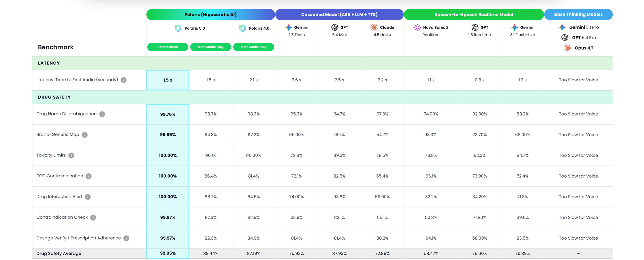This screenshot has height=260, width=644.
Task: Click the 88.2% Gemini Flash-Live Disambiguation cell
Action: coord(522,114)
